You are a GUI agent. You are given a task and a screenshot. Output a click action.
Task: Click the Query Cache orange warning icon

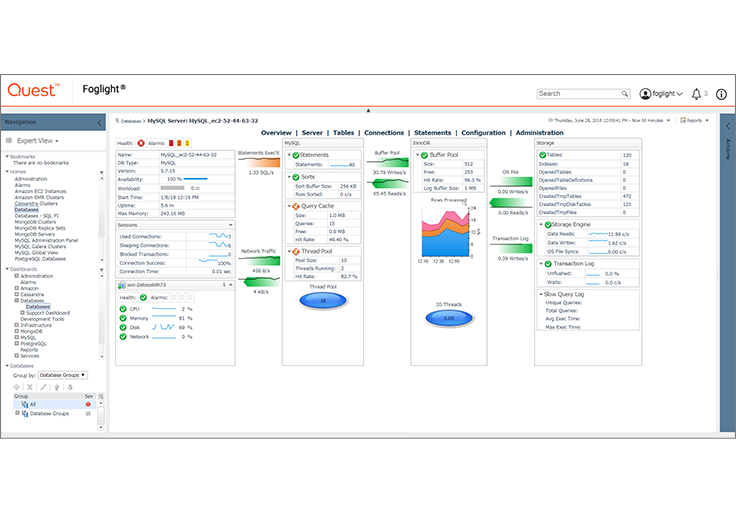(x=296, y=206)
